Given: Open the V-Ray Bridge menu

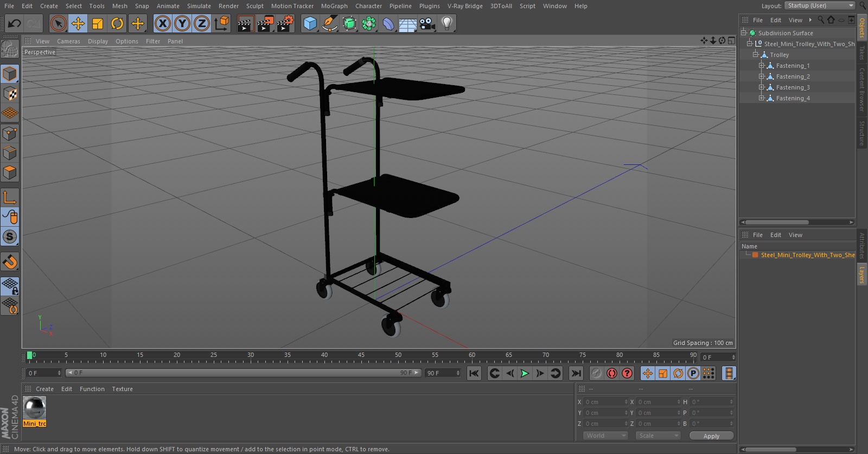Looking at the screenshot, I should [465, 6].
